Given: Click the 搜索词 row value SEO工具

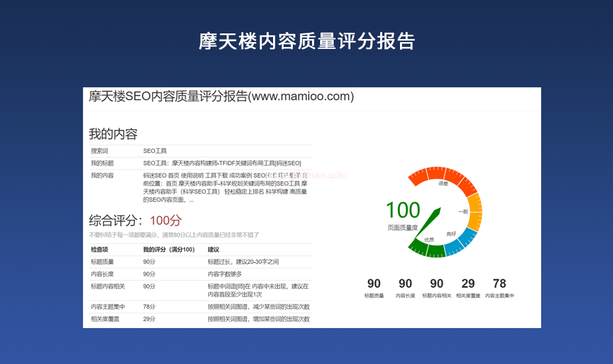Looking at the screenshot, I should click(x=155, y=150).
